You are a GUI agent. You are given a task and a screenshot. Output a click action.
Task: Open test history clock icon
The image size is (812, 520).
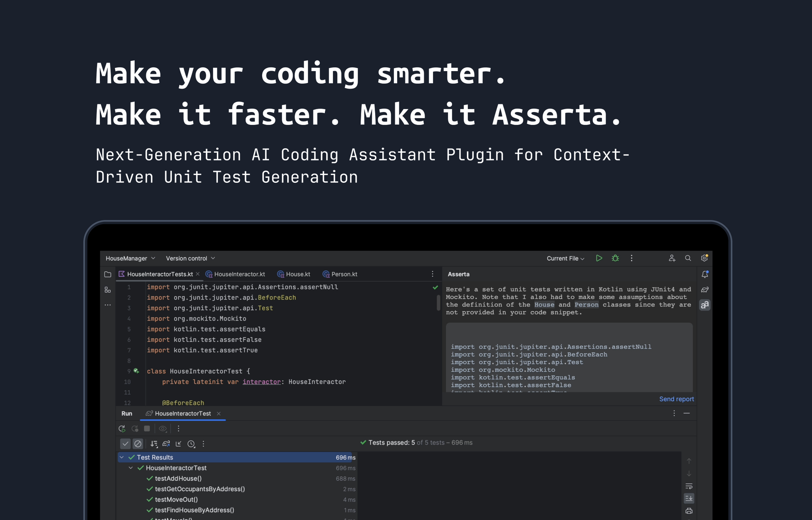click(191, 444)
